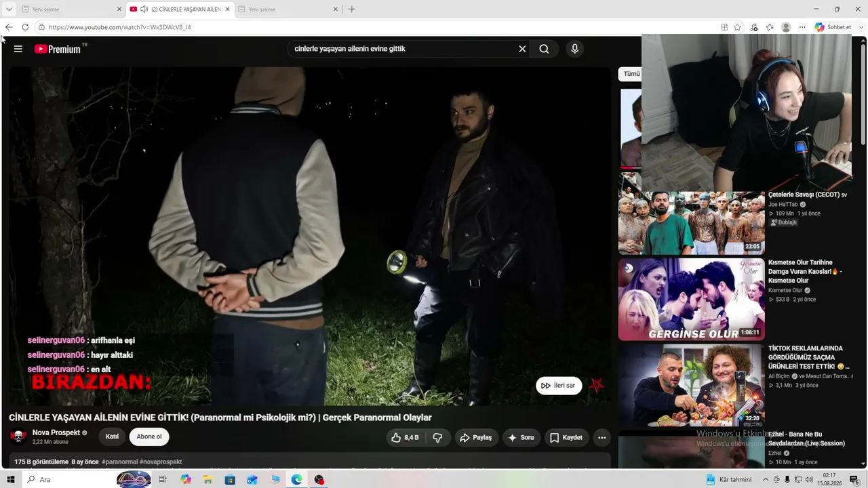Run search with the magnifier button
Viewport: 868px width, 488px height.
(544, 49)
